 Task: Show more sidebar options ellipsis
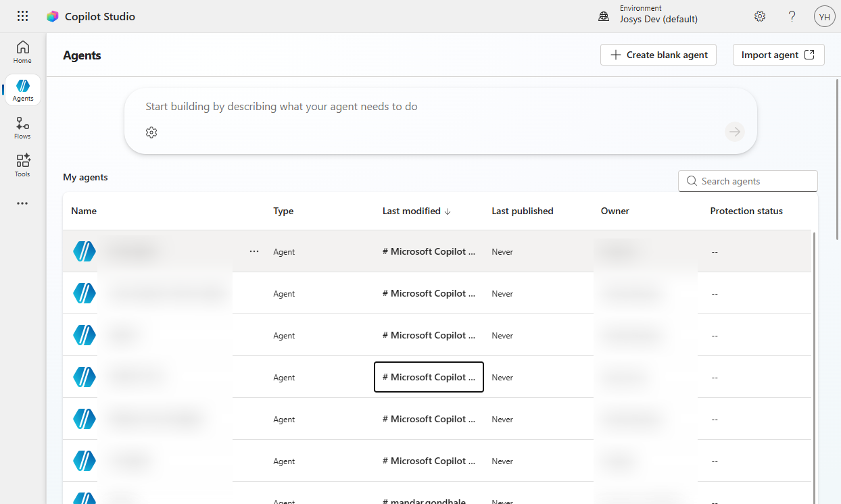tap(22, 203)
